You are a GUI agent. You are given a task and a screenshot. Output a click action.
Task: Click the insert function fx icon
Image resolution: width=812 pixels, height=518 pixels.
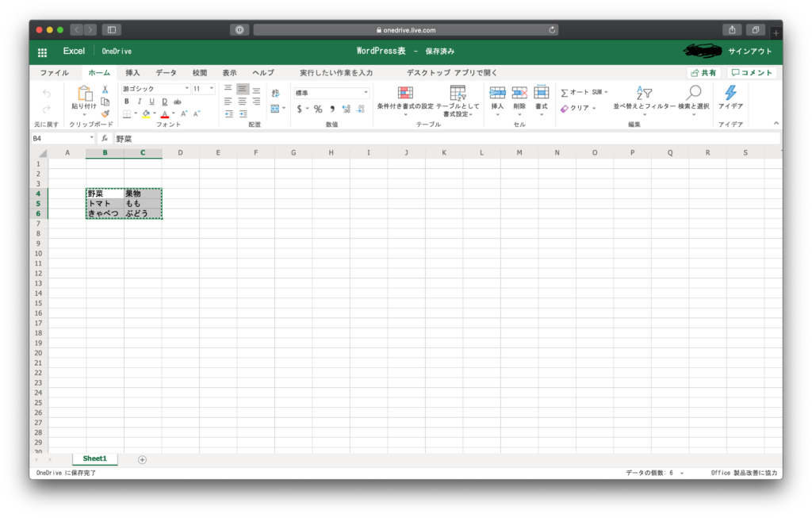(x=104, y=139)
